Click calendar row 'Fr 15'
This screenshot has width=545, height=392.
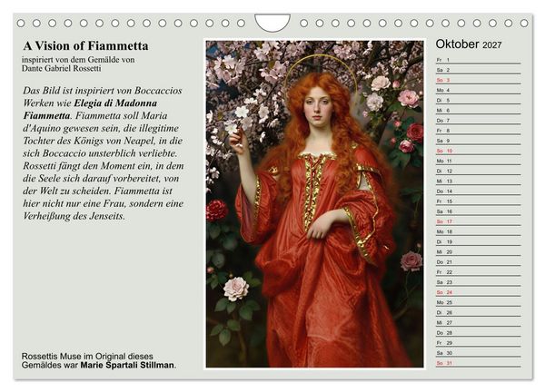(x=479, y=201)
